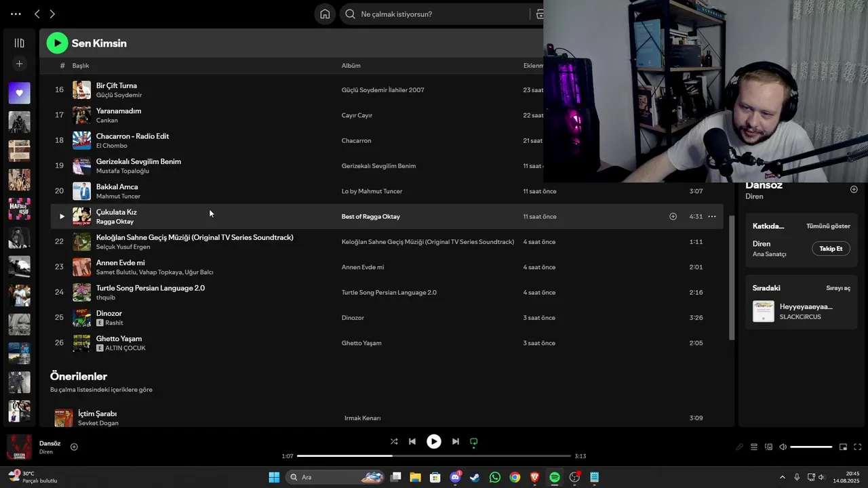Click the playlist vertical scrollbar
Image resolution: width=868 pixels, height=488 pixels.
tap(732, 278)
